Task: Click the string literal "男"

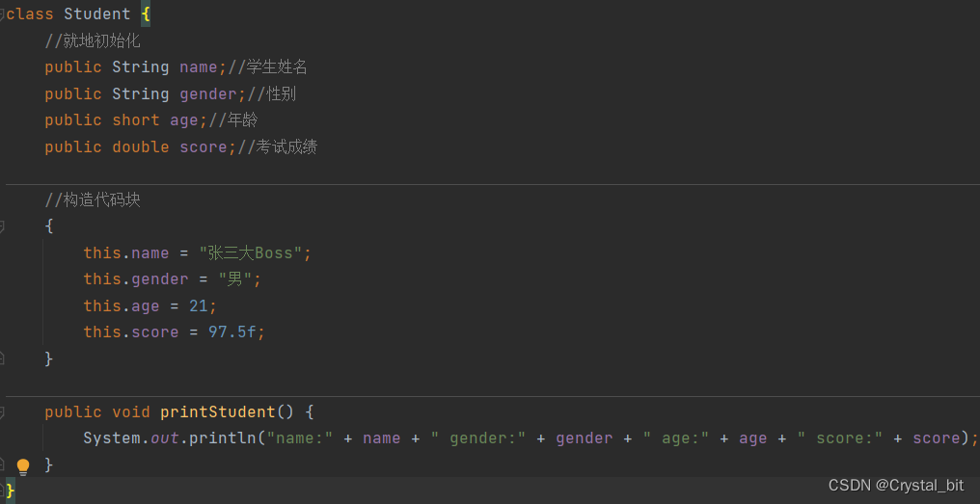Action: coord(235,279)
